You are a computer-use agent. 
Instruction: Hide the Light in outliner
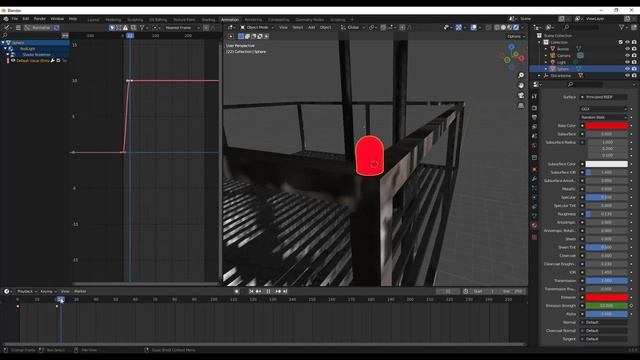(x=627, y=62)
